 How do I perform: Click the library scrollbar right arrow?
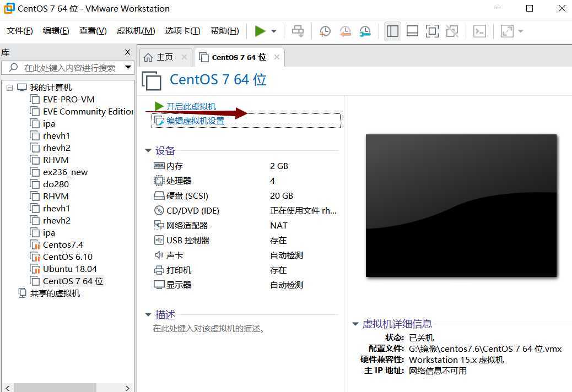click(x=127, y=388)
